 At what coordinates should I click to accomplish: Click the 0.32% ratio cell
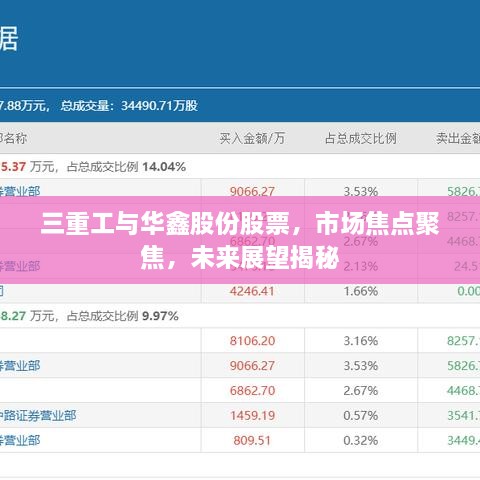pos(361,440)
